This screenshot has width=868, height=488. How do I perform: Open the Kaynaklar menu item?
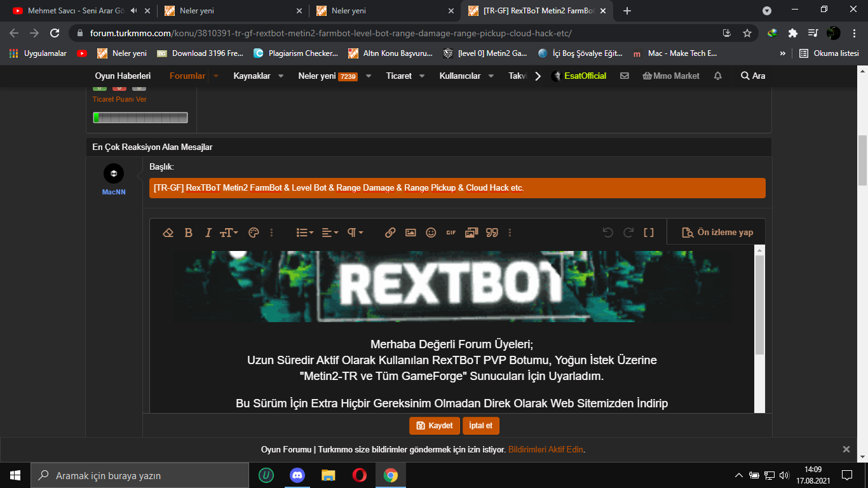[x=252, y=76]
